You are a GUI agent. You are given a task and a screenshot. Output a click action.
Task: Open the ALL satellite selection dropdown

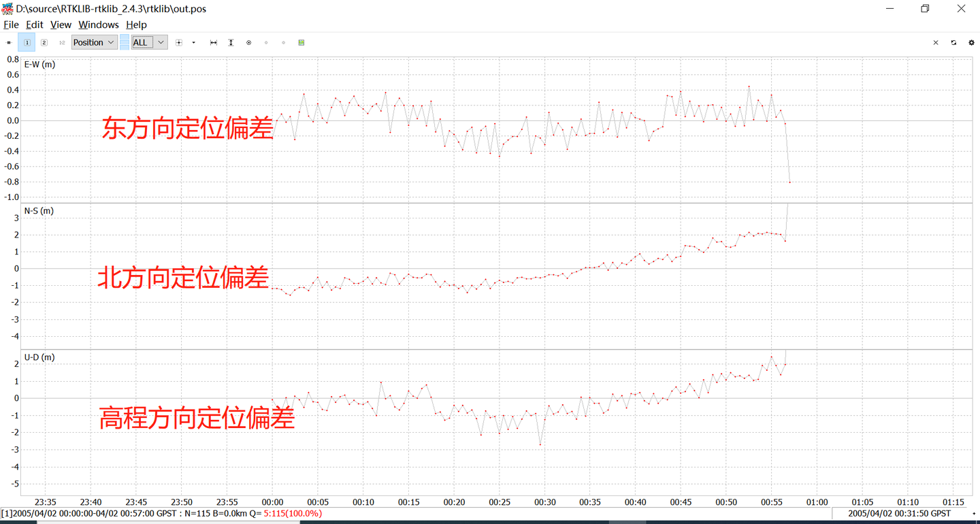click(148, 42)
